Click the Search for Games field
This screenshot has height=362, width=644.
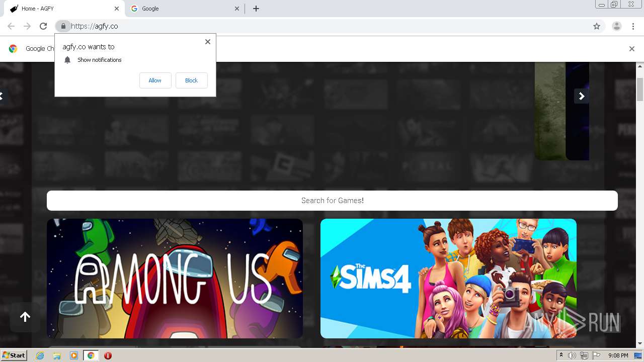click(x=332, y=201)
